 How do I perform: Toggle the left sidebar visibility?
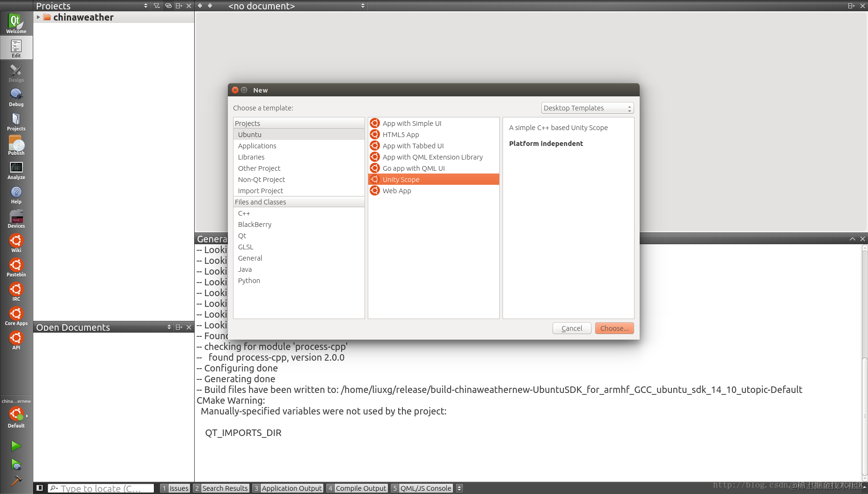pyautogui.click(x=40, y=488)
